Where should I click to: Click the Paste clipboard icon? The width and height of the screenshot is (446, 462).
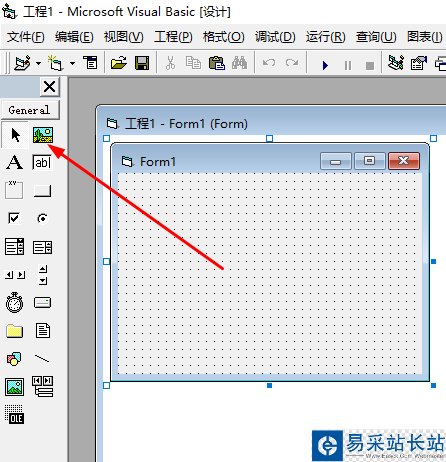coord(217,63)
